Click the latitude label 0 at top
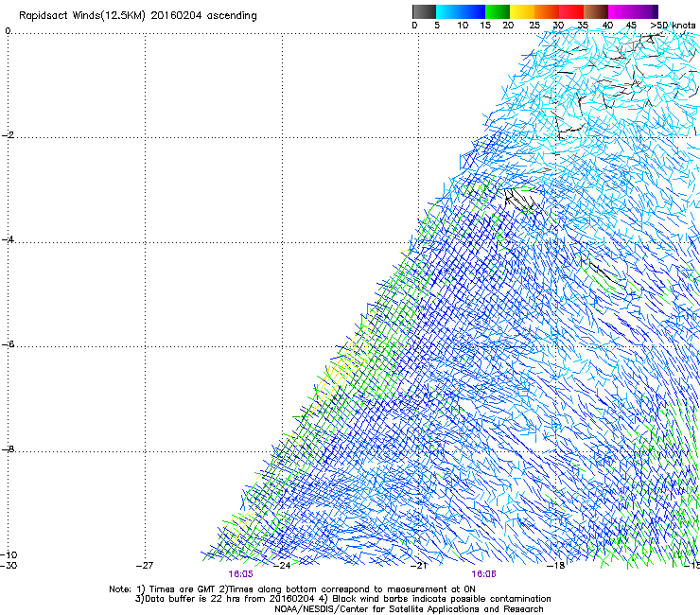 (x=8, y=31)
